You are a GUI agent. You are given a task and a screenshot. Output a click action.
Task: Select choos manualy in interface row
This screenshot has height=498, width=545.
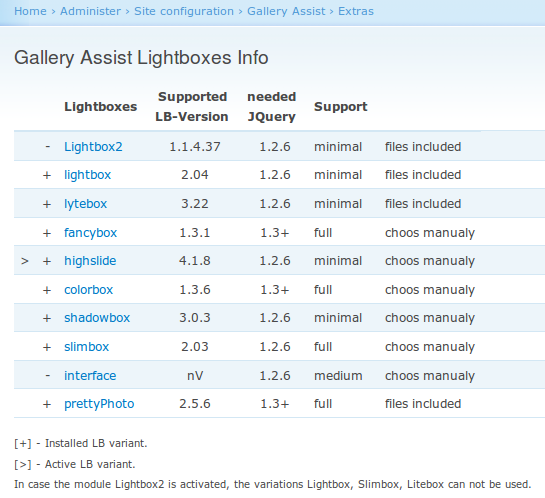pyautogui.click(x=430, y=376)
